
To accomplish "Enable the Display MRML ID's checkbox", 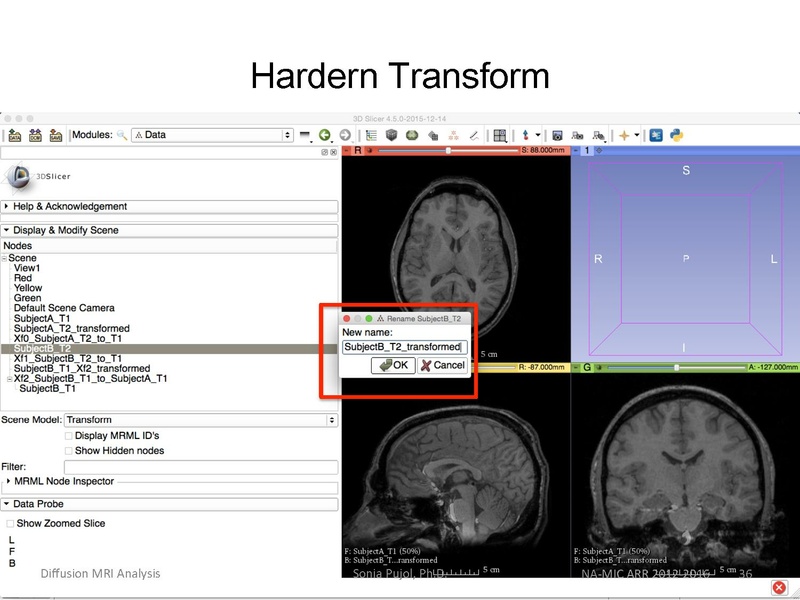I will click(69, 436).
